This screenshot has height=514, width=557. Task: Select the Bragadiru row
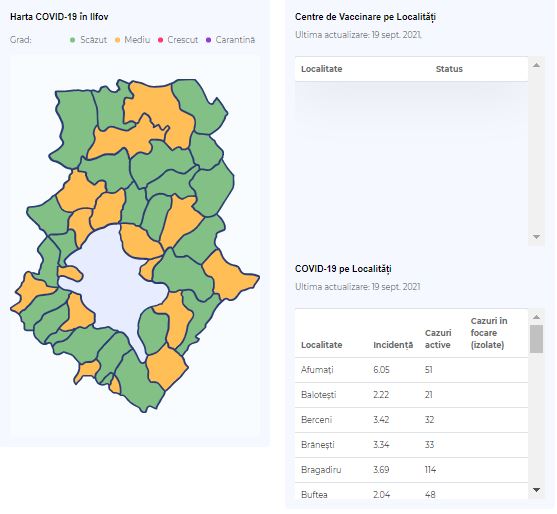411,470
